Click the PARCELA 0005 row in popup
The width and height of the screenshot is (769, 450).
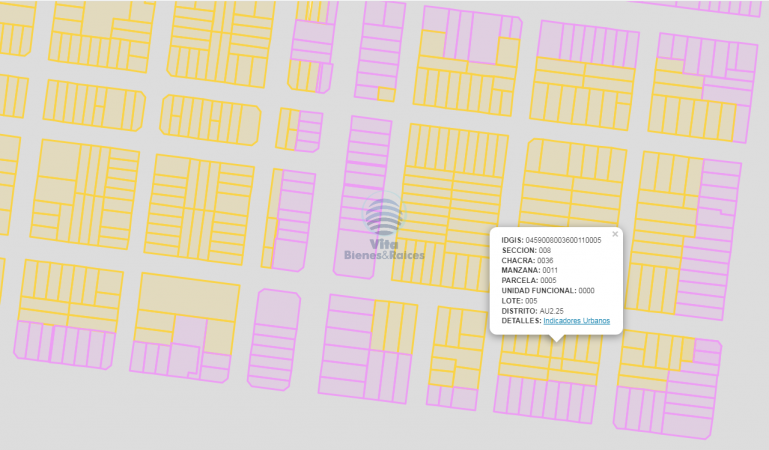pos(528,280)
